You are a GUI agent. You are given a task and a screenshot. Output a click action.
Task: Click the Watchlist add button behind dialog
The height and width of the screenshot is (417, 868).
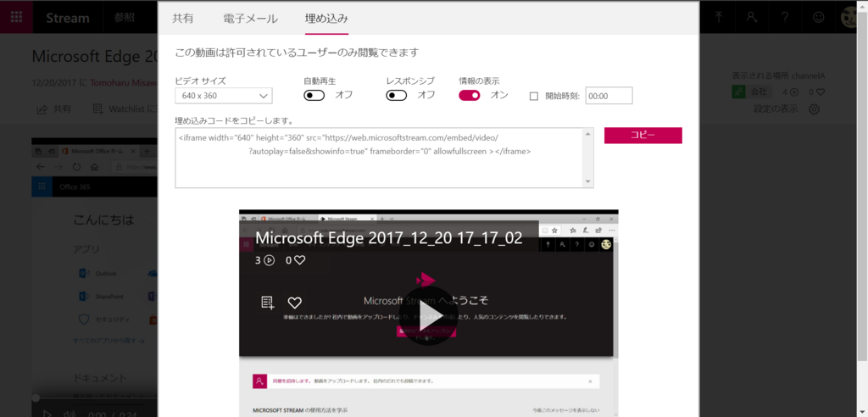click(125, 109)
